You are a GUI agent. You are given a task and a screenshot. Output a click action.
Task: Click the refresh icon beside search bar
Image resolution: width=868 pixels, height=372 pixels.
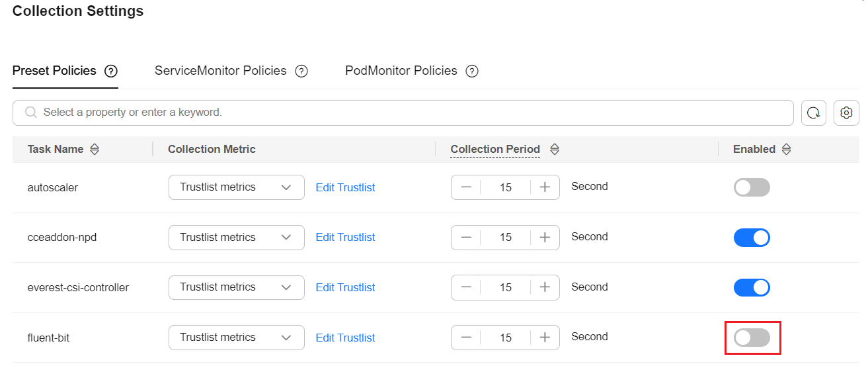pos(813,113)
